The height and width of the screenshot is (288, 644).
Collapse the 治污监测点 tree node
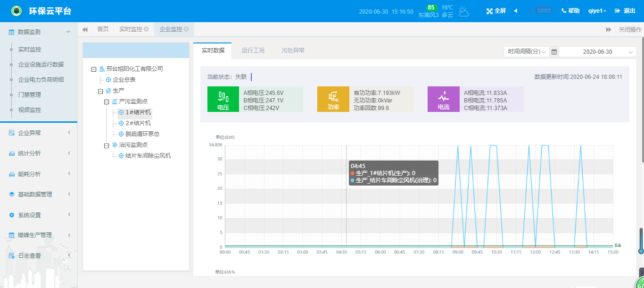point(107,145)
